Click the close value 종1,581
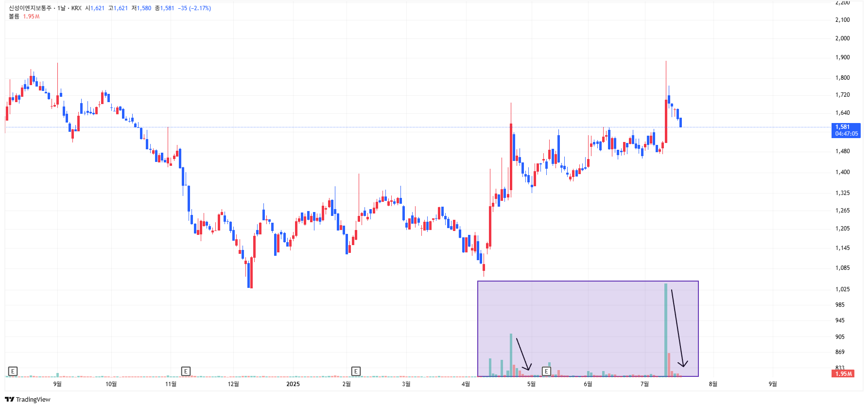 click(x=164, y=8)
